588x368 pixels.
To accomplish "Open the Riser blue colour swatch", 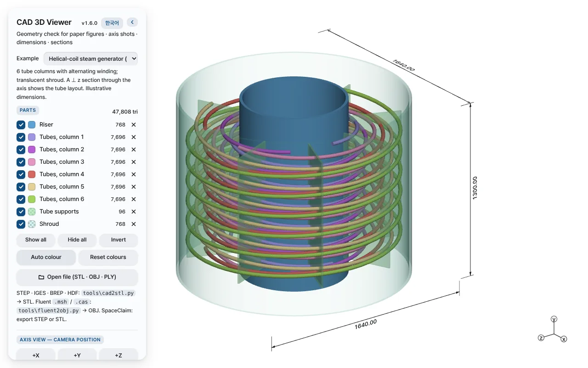I will (32, 125).
